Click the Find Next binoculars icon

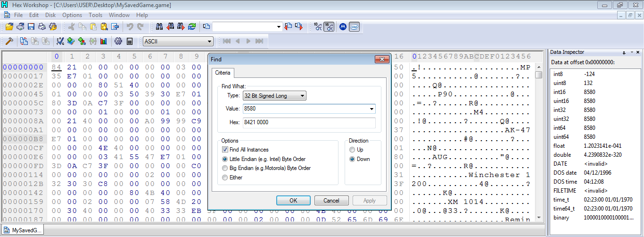[x=181, y=27]
